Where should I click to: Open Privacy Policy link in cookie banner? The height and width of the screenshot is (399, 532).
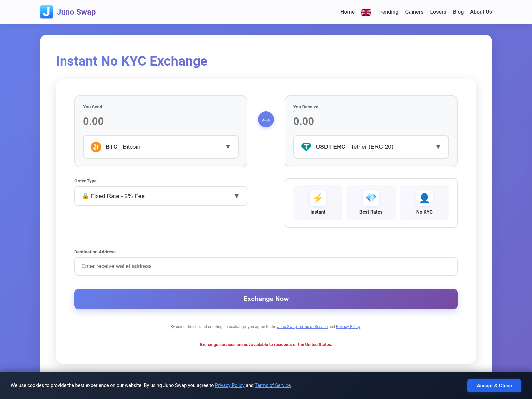coord(230,385)
